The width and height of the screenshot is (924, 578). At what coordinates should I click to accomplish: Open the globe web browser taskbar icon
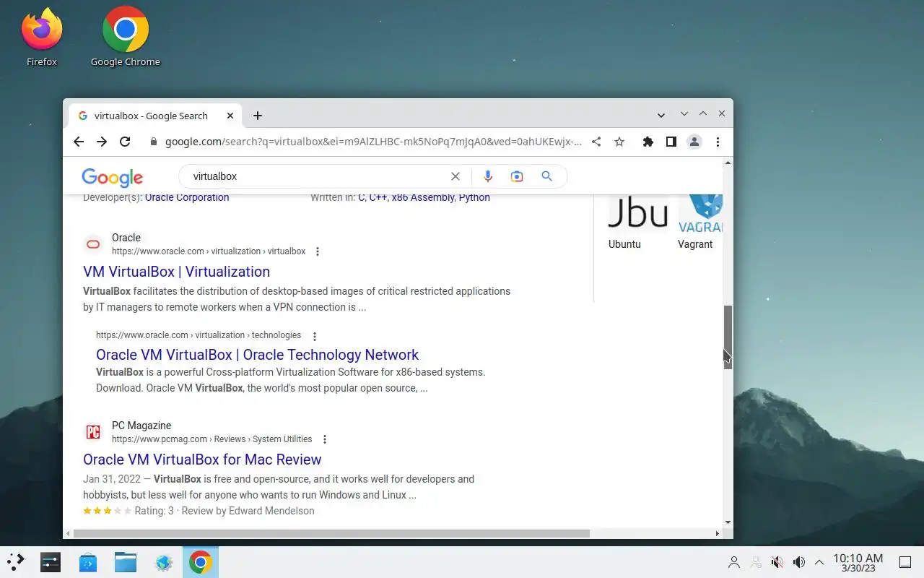tap(163, 562)
